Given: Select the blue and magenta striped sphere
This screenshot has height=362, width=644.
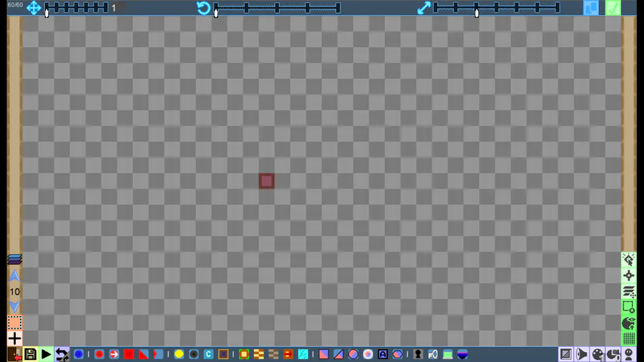Looking at the screenshot, I should pos(462,354).
